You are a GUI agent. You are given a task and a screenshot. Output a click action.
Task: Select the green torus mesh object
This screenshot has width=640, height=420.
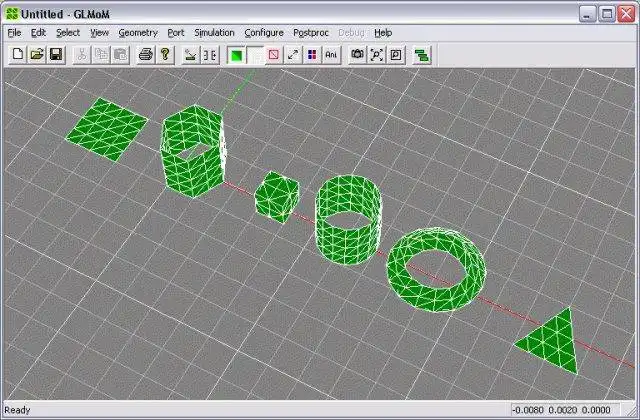click(436, 270)
